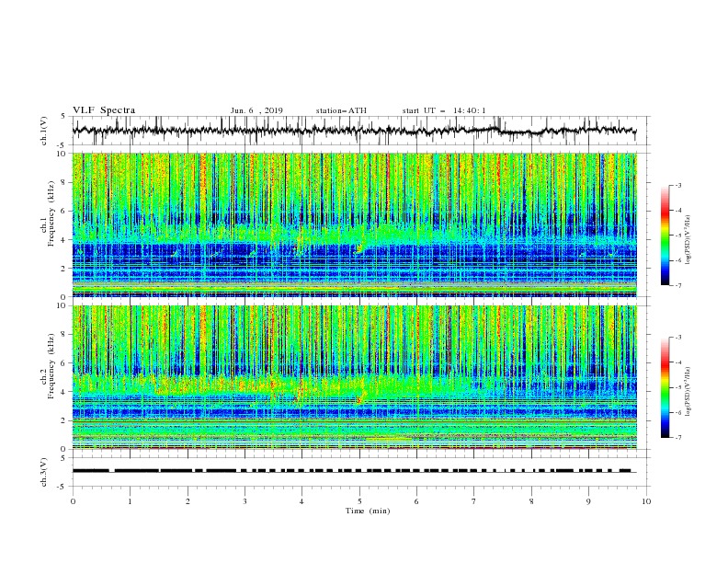Click time-axis tick label "9"

tap(588, 501)
